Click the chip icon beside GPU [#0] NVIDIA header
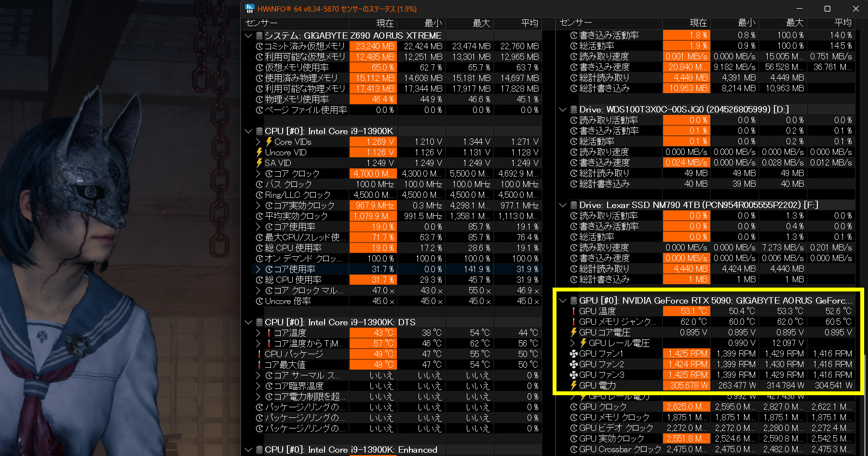868x456 pixels. click(573, 301)
